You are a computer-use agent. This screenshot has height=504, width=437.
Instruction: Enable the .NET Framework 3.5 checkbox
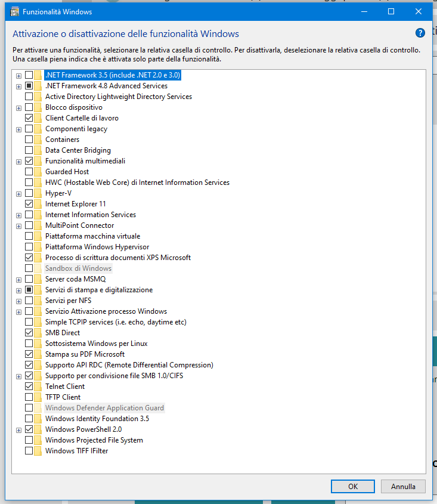pos(29,75)
